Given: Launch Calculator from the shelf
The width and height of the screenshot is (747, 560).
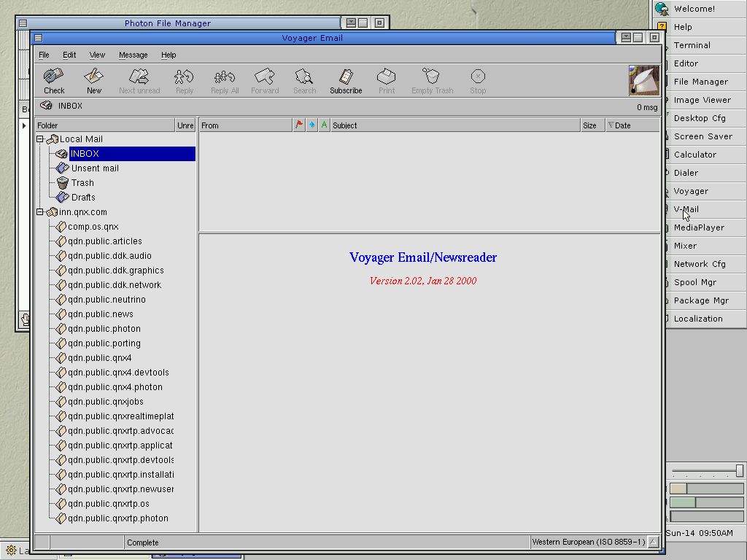Looking at the screenshot, I should coord(694,155).
